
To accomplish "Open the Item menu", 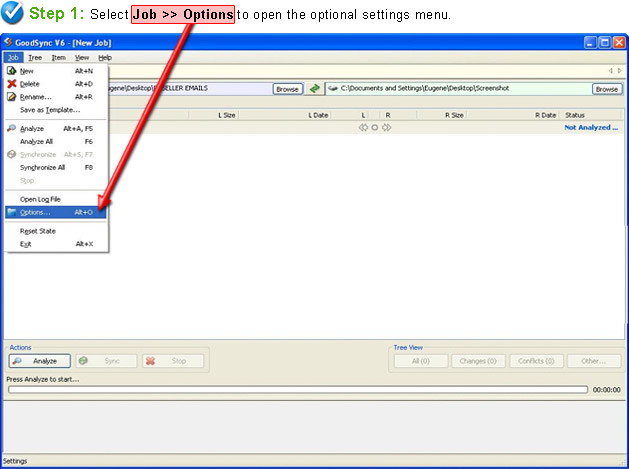I will (59, 57).
